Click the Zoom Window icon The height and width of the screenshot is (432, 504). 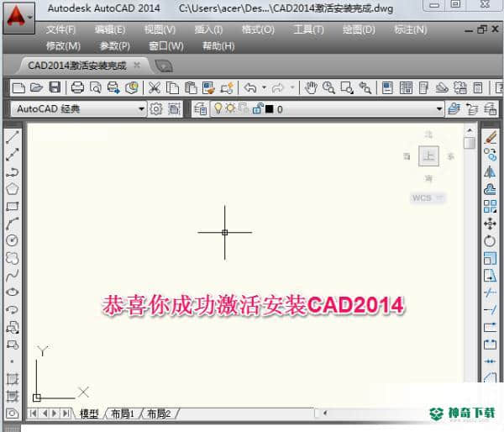tap(347, 87)
